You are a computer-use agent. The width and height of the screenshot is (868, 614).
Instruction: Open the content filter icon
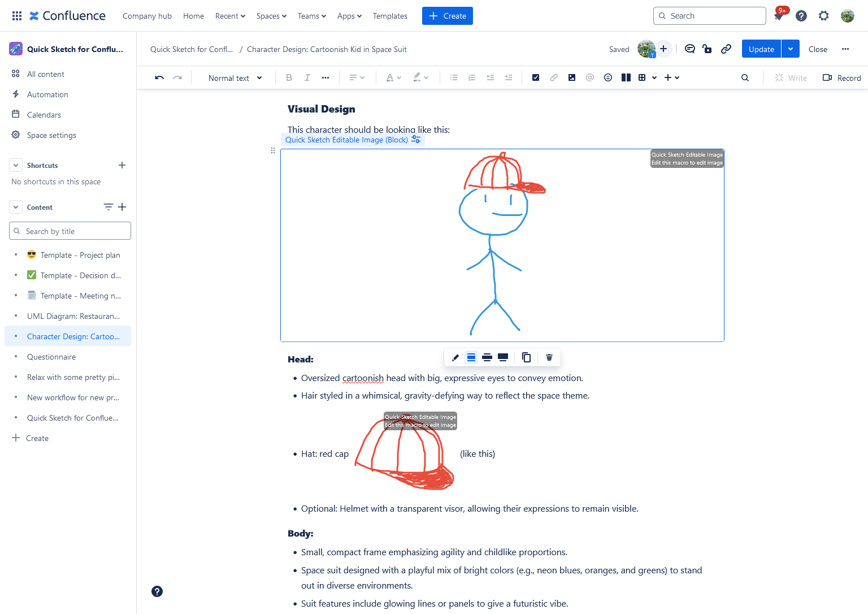point(108,207)
